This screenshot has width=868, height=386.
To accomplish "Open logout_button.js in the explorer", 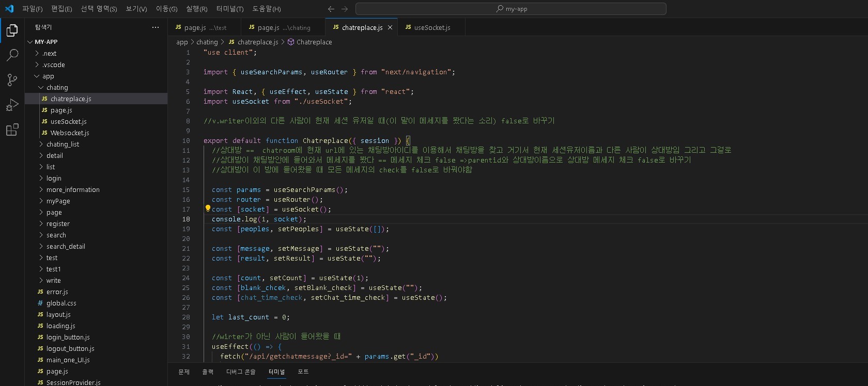I will click(96, 348).
